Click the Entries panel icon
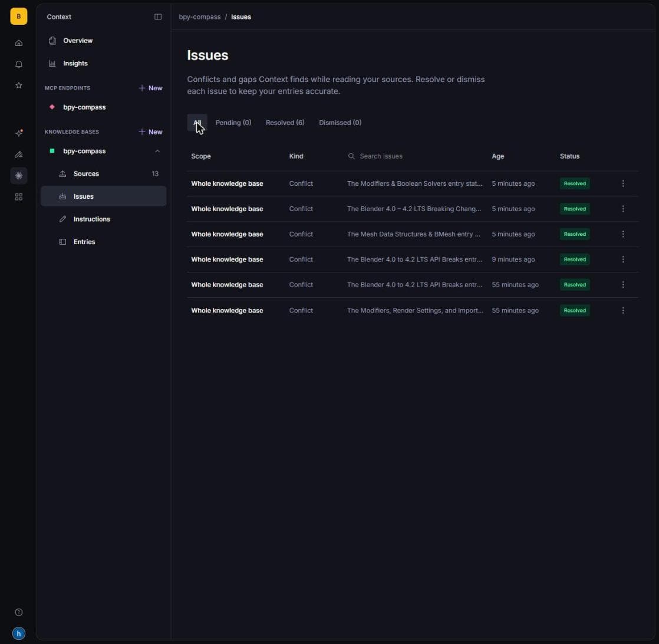 tap(62, 242)
